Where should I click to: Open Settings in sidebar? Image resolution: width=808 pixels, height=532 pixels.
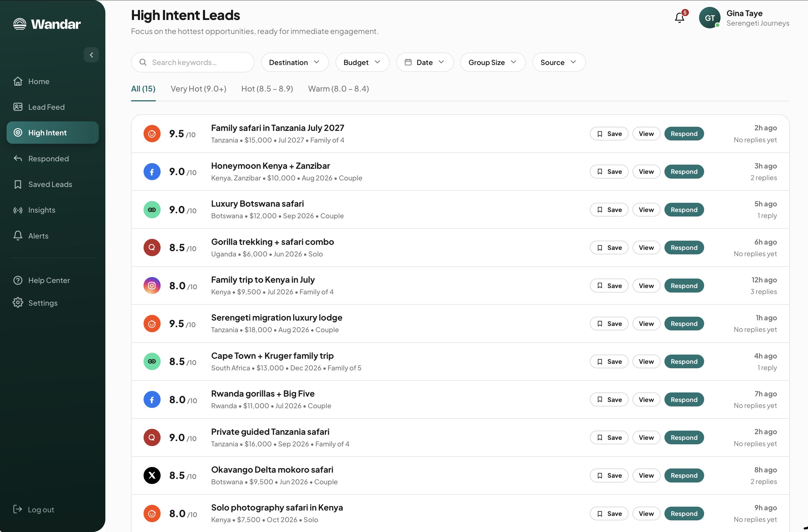(53, 303)
